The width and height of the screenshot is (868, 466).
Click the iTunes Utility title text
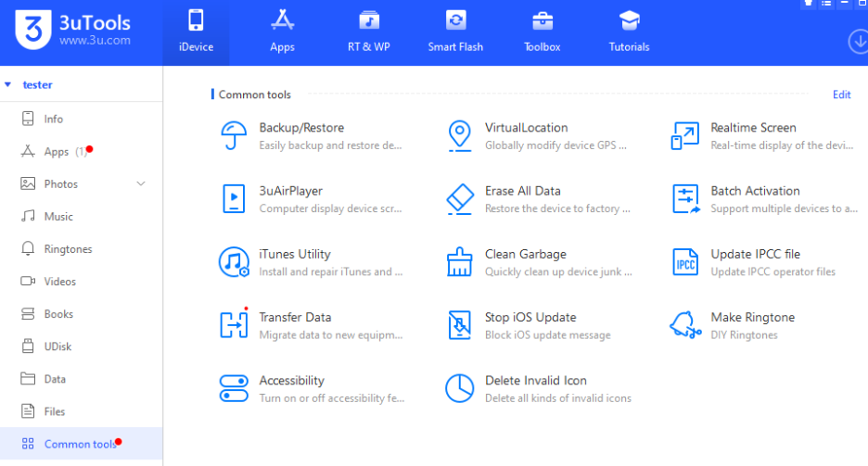(295, 254)
